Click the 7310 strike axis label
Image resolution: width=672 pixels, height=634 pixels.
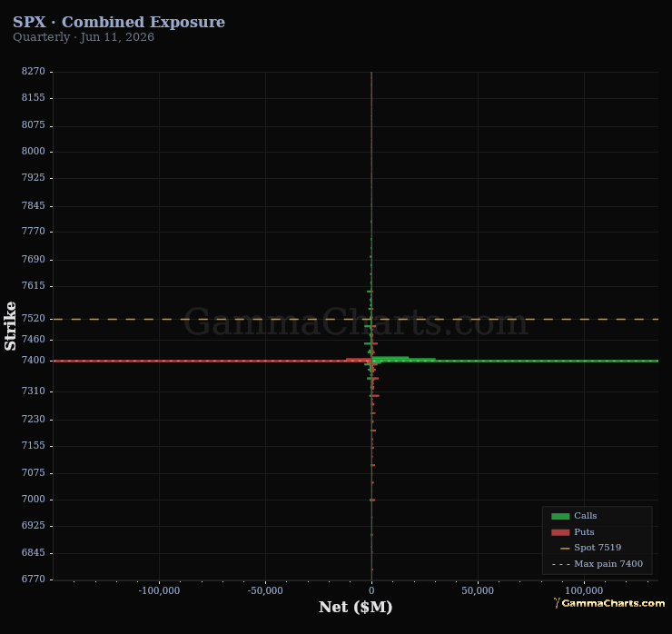33,391
